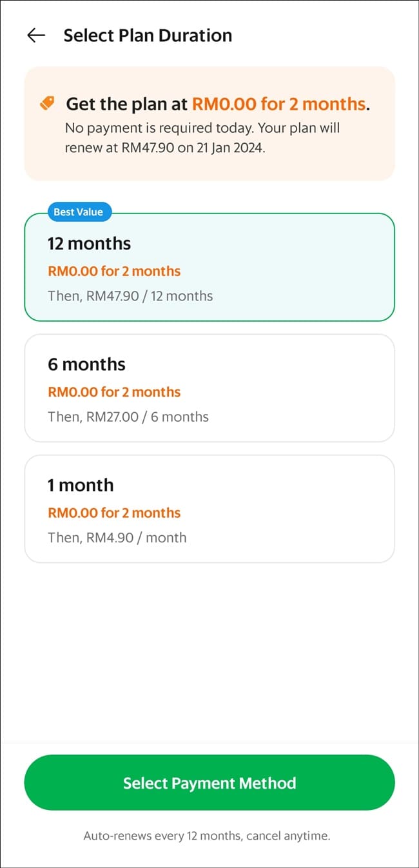The height and width of the screenshot is (868, 419).
Task: Click the 12 months plan title
Action: click(x=88, y=243)
